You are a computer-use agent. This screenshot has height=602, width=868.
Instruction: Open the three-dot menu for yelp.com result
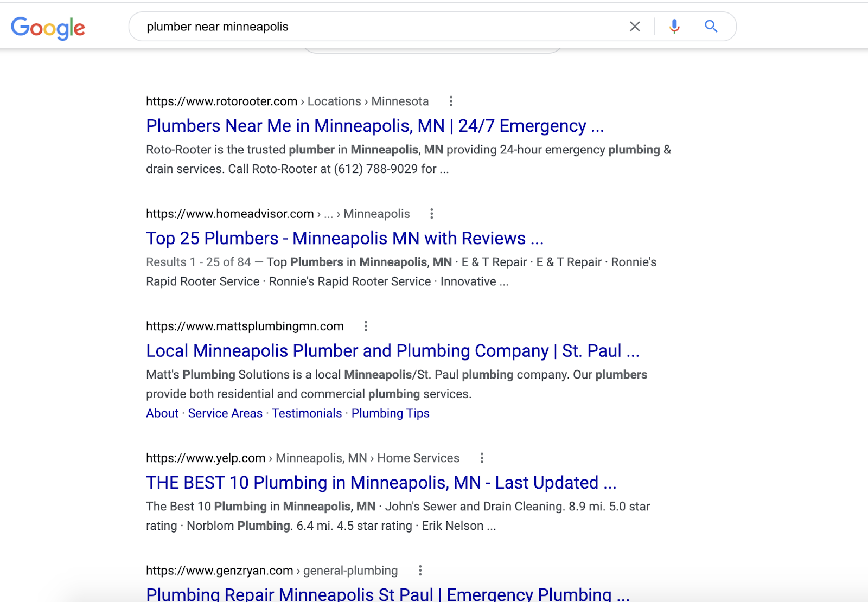482,458
